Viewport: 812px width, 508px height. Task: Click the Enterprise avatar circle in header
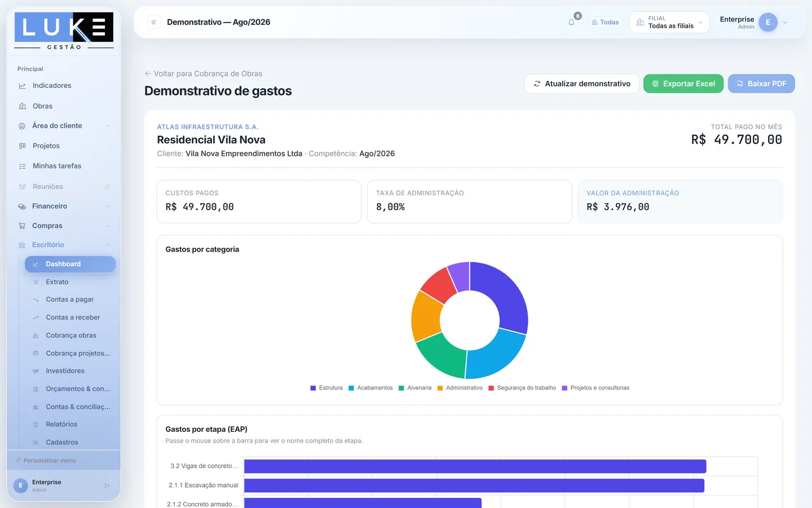(768, 23)
